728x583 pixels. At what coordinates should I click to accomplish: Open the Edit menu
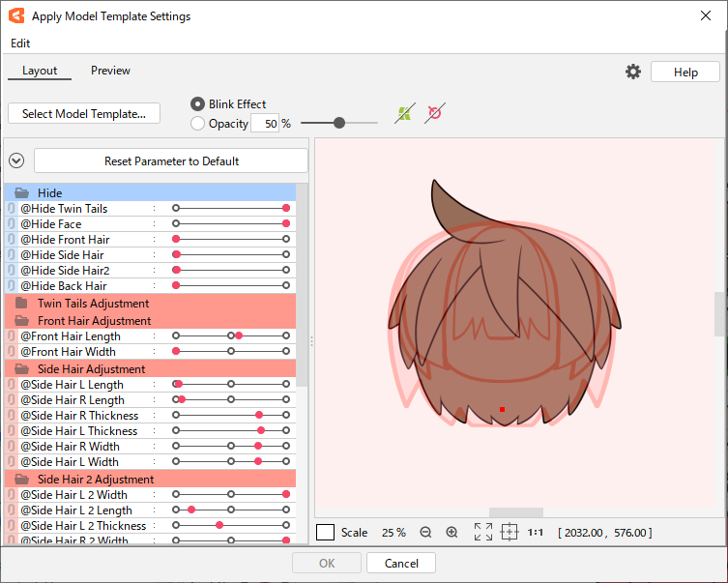point(20,44)
